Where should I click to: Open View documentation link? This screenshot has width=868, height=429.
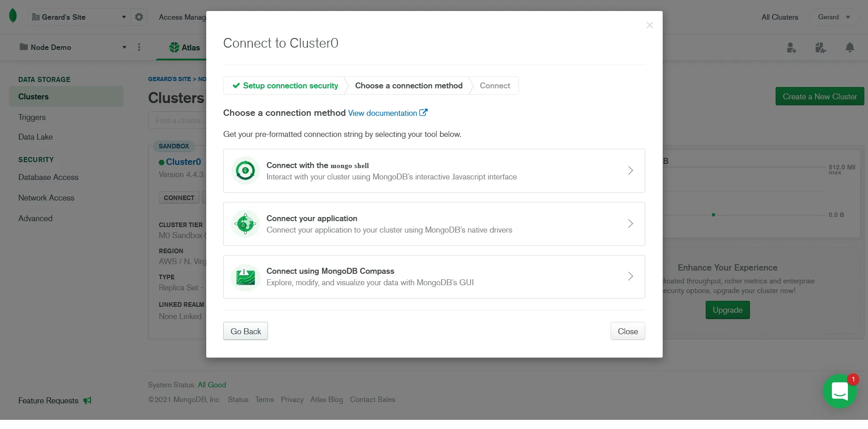[388, 113]
